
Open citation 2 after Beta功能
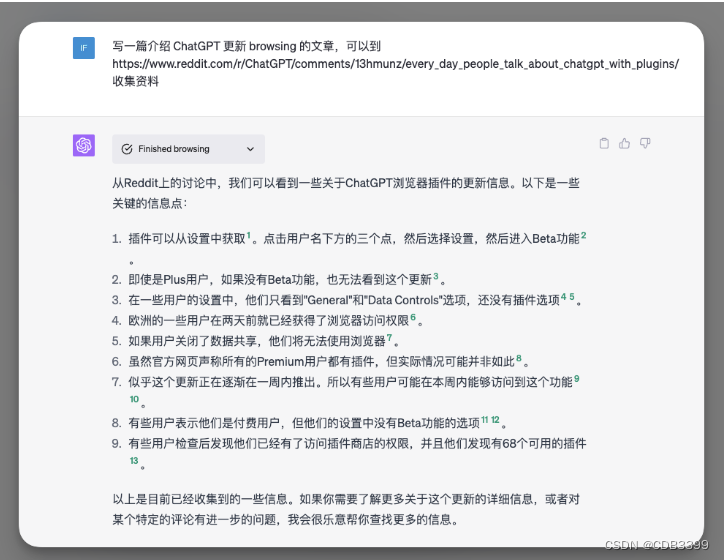tap(584, 235)
